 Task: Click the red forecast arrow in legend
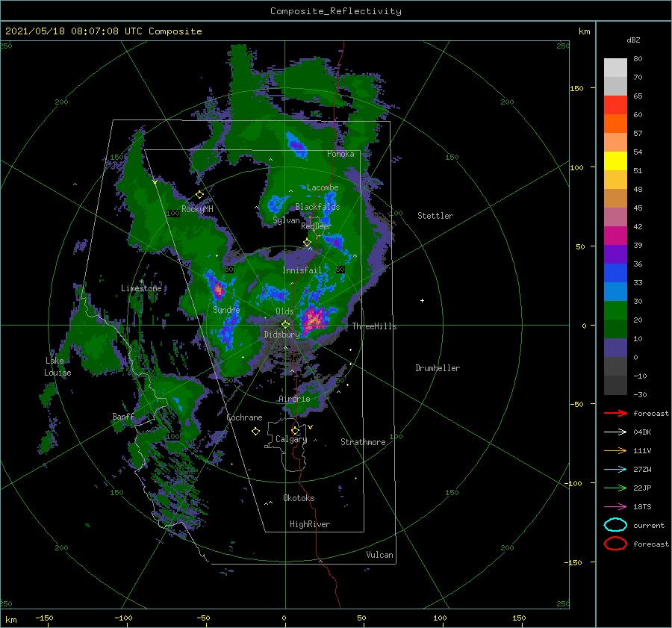click(615, 413)
